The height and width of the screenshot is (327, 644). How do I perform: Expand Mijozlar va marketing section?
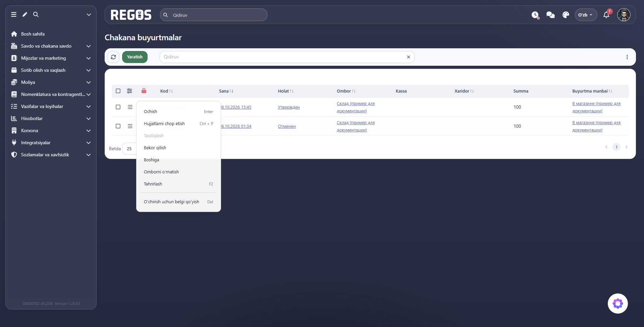(51, 58)
